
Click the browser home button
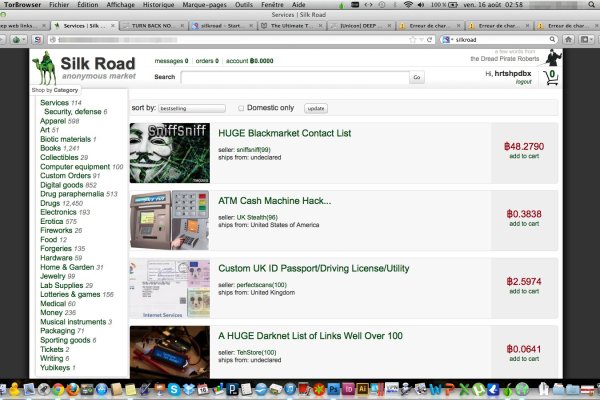coord(569,39)
